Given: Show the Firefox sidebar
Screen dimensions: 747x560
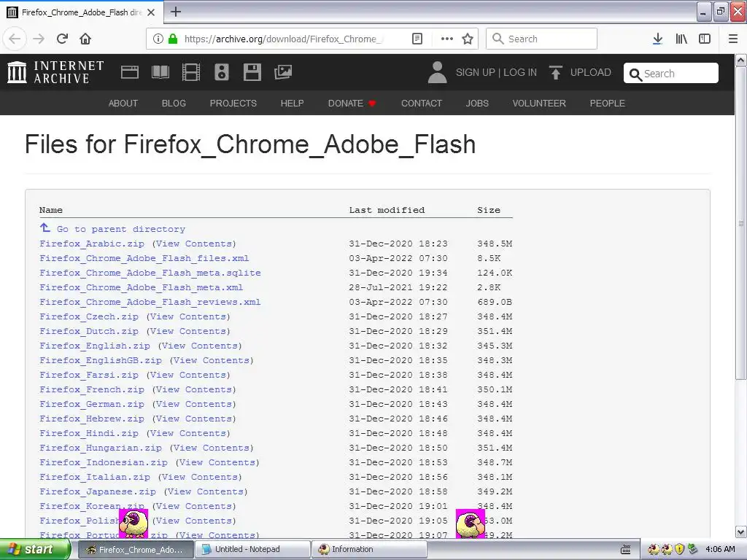Looking at the screenshot, I should pyautogui.click(x=705, y=39).
